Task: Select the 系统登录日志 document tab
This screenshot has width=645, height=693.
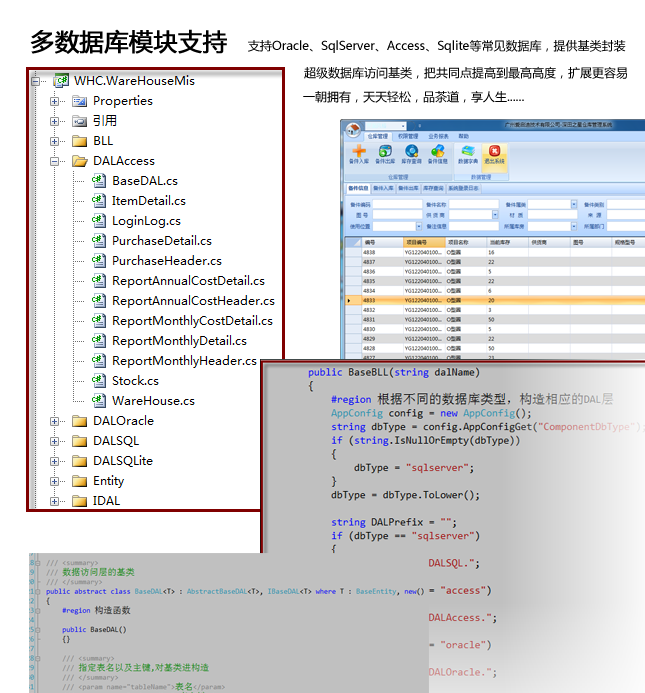Action: 463,188
